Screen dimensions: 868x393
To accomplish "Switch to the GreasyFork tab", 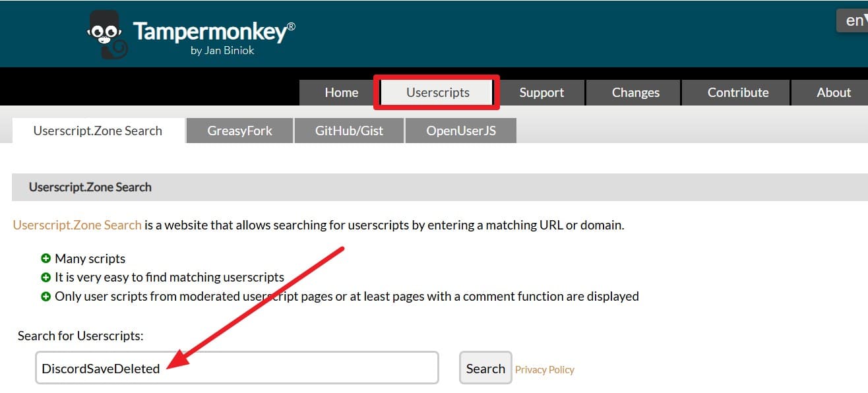I will (x=239, y=131).
